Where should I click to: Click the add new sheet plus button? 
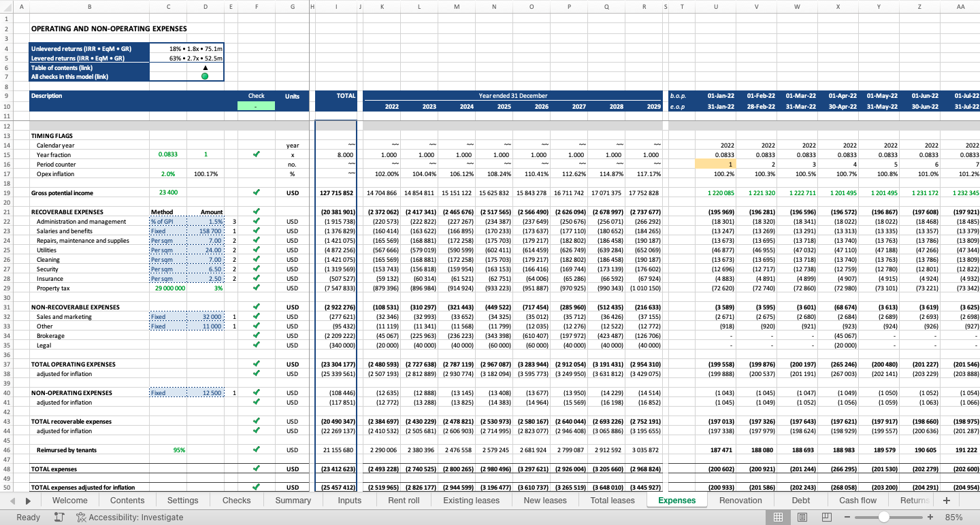coord(946,500)
